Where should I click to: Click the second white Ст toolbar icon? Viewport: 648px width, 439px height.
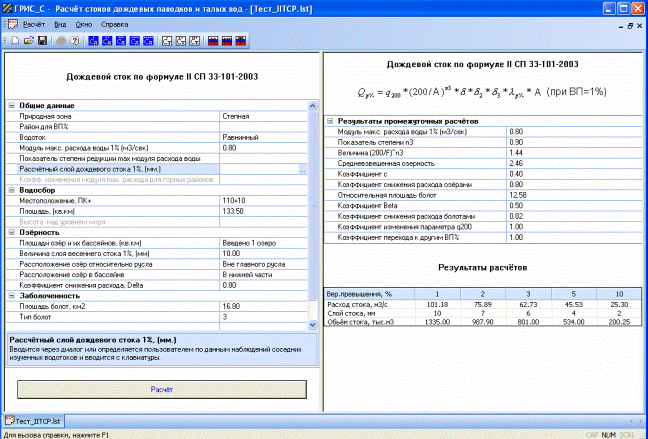click(181, 41)
